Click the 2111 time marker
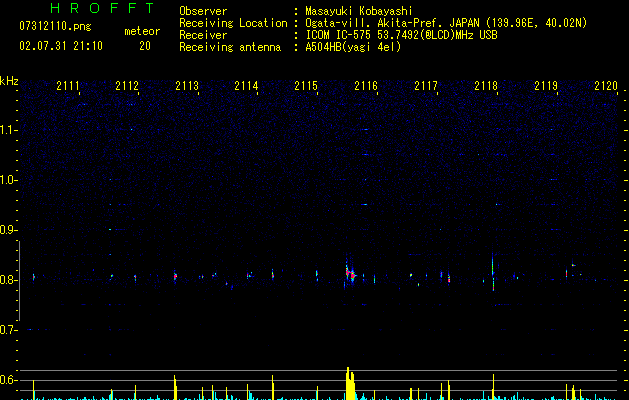 (x=68, y=86)
